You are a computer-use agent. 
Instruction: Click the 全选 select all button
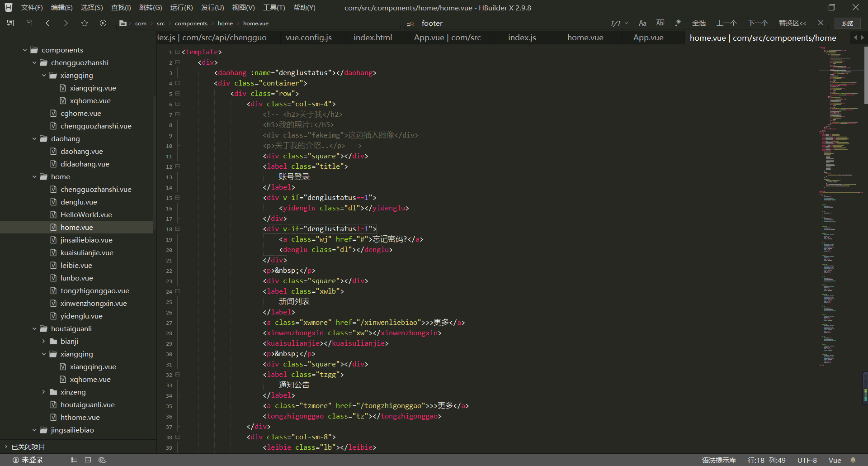click(699, 23)
